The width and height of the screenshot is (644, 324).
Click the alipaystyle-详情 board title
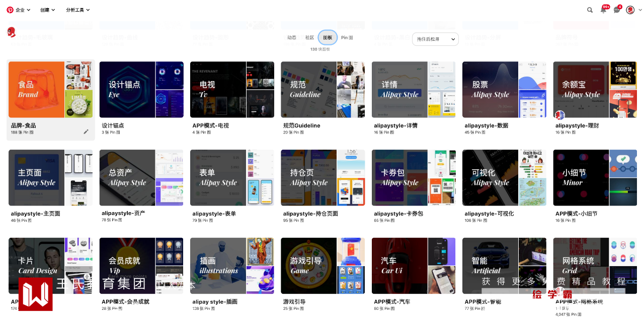coord(395,125)
